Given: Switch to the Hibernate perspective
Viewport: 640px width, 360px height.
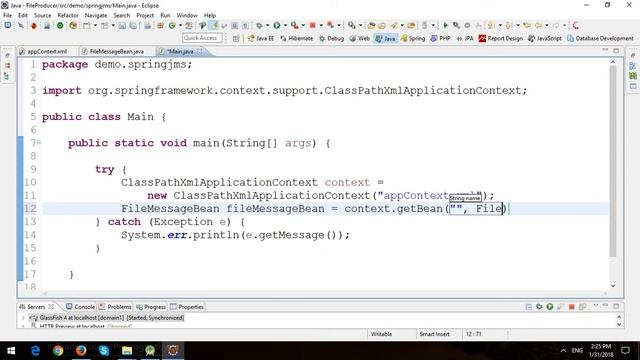Looking at the screenshot, I should coord(297,38).
